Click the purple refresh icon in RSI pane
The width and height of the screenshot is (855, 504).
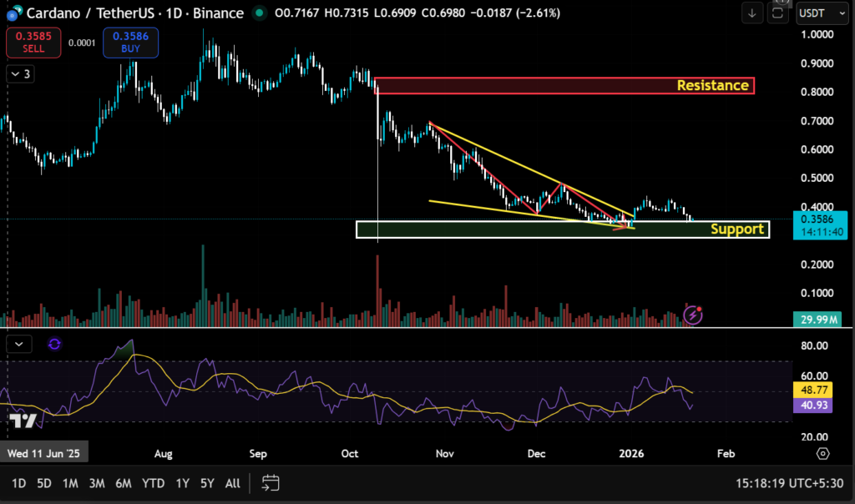coord(54,344)
